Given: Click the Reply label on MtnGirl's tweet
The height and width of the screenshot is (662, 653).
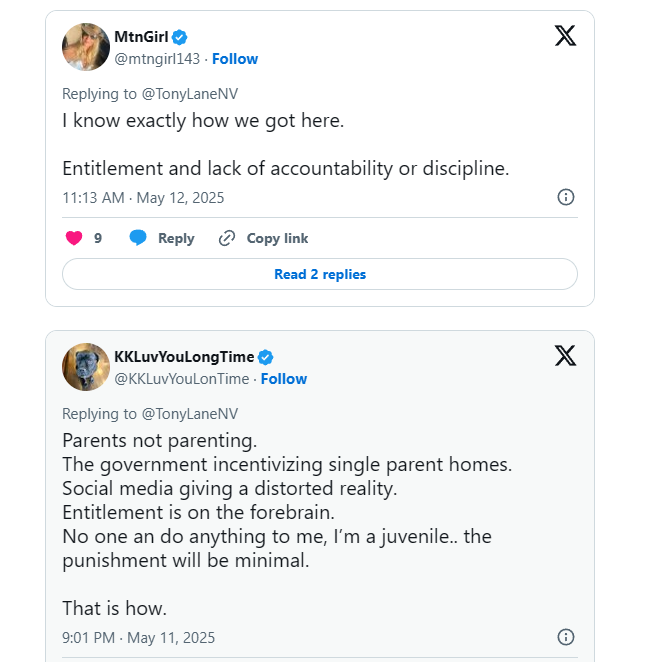Looking at the screenshot, I should click(176, 238).
